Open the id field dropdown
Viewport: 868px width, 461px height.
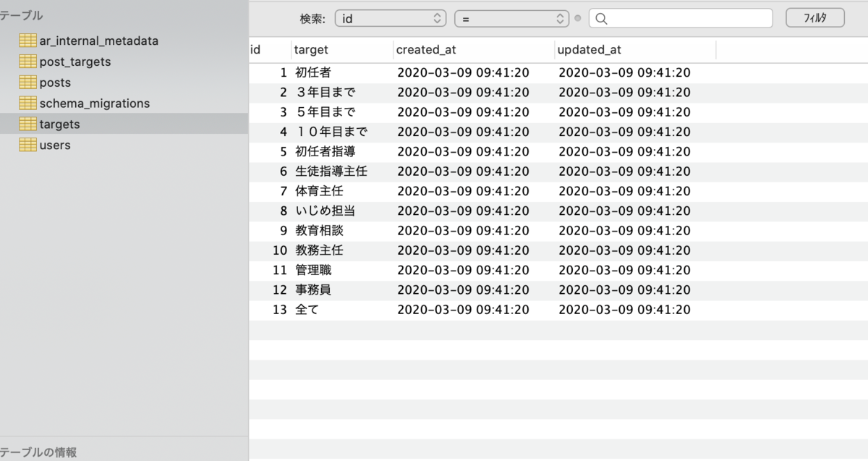coord(391,19)
